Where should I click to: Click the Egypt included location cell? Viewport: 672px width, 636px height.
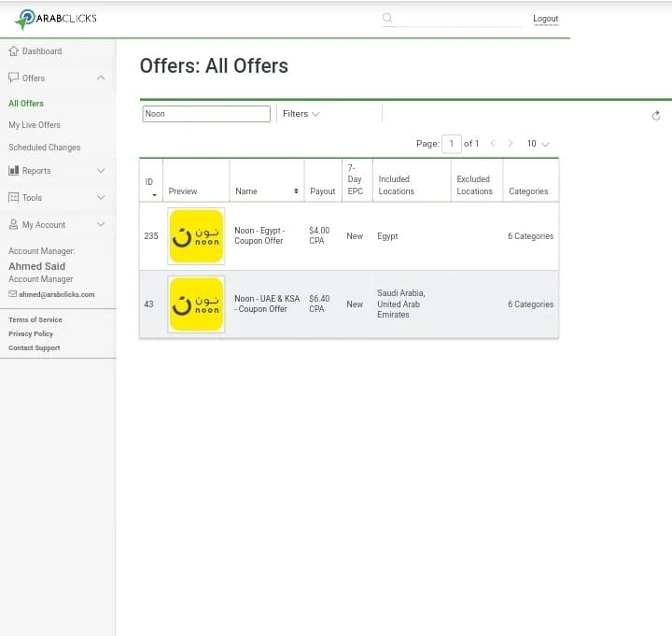tap(387, 236)
